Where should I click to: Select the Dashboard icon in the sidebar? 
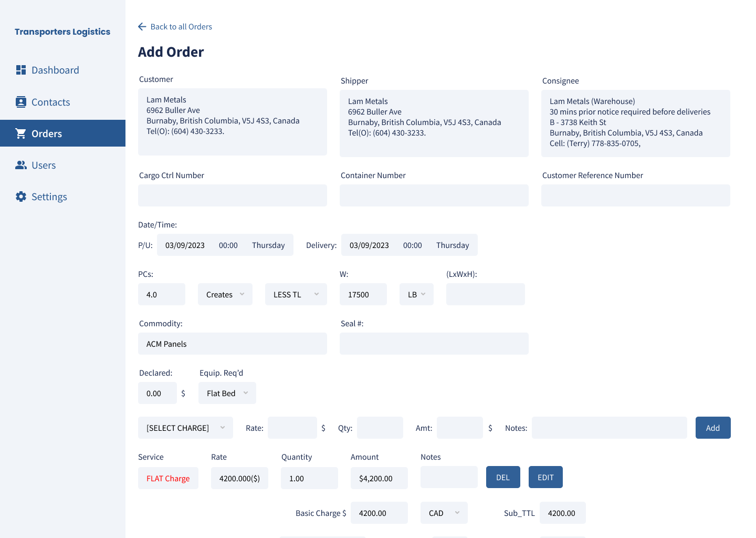(x=21, y=69)
